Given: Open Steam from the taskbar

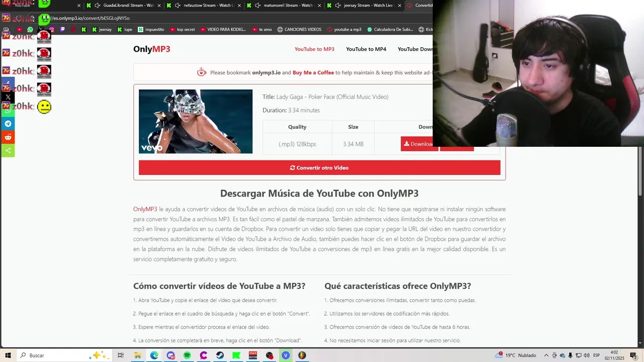Looking at the screenshot, I should [220, 355].
